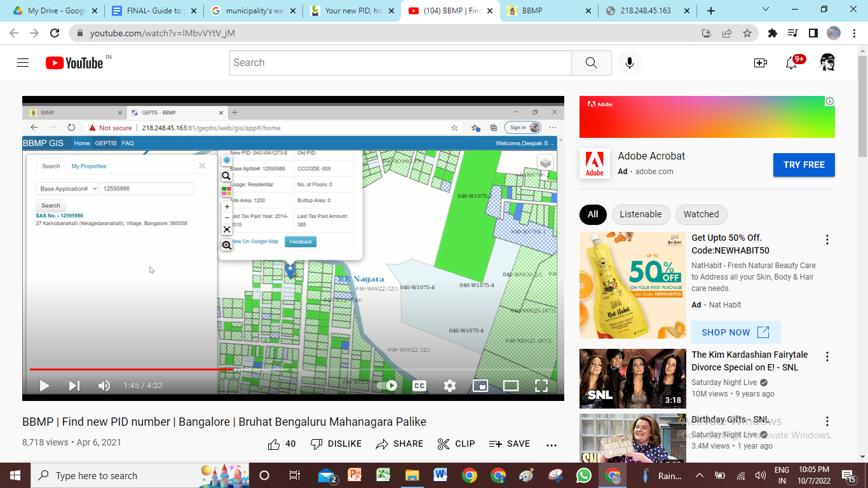Switch to theater mode
The image size is (868, 488).
[x=511, y=386]
